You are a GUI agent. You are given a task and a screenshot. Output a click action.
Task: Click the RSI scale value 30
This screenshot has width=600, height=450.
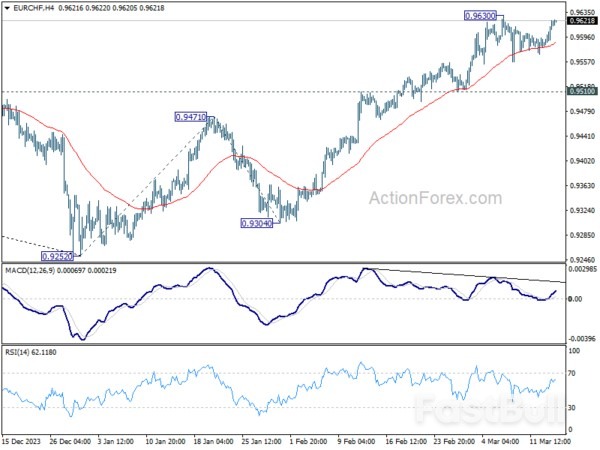point(572,408)
